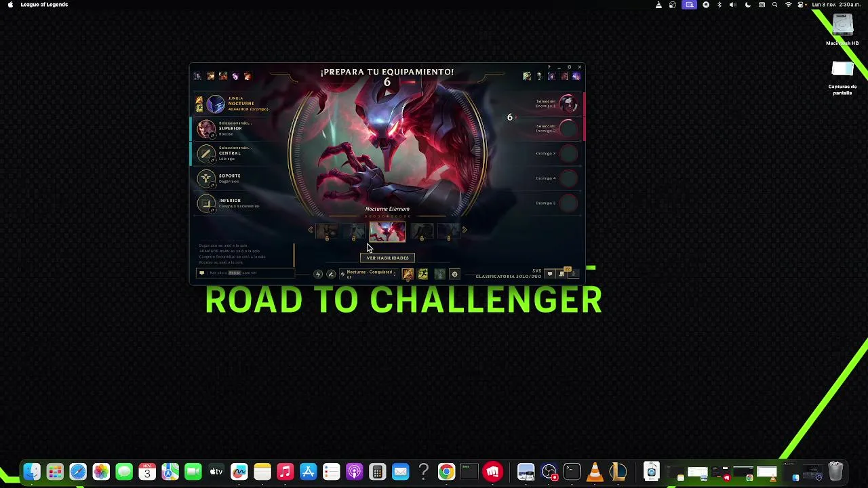Screen dimensions: 868x488
Task: Open League client settings gear
Action: coord(569,67)
